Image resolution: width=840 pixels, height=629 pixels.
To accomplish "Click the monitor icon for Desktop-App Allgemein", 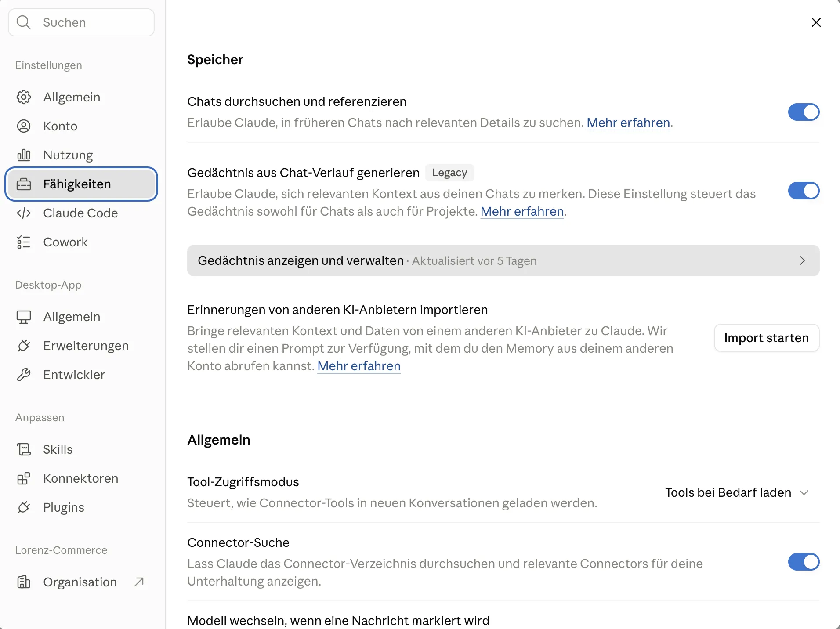I will click(24, 317).
